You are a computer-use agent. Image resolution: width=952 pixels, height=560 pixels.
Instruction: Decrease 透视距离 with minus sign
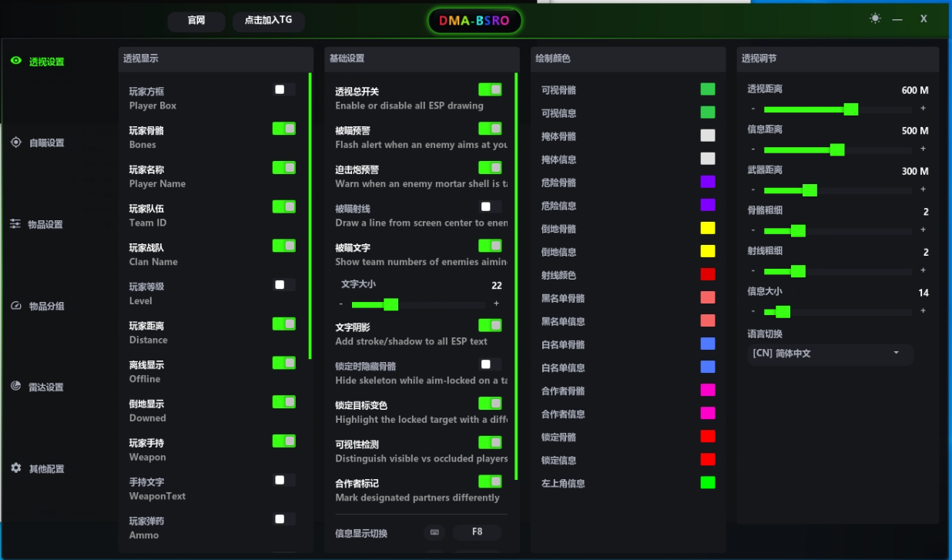(x=753, y=109)
